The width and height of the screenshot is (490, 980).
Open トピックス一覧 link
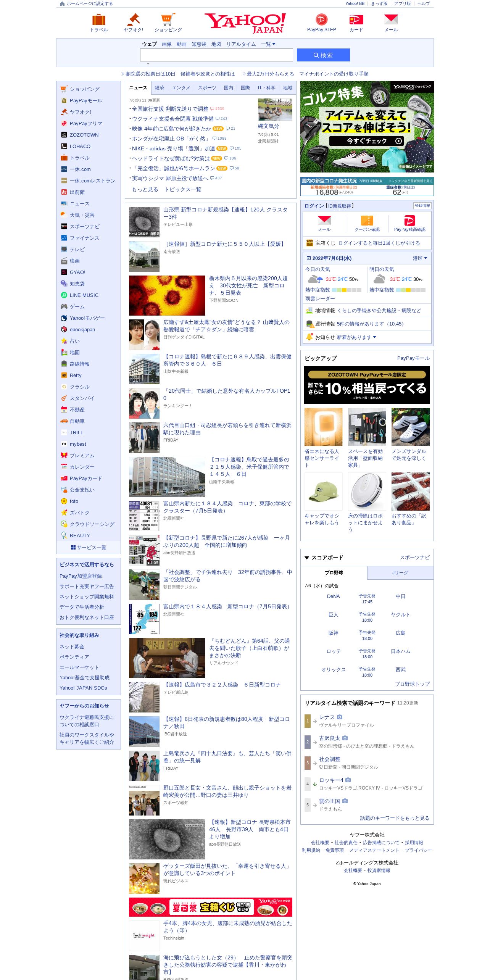183,190
